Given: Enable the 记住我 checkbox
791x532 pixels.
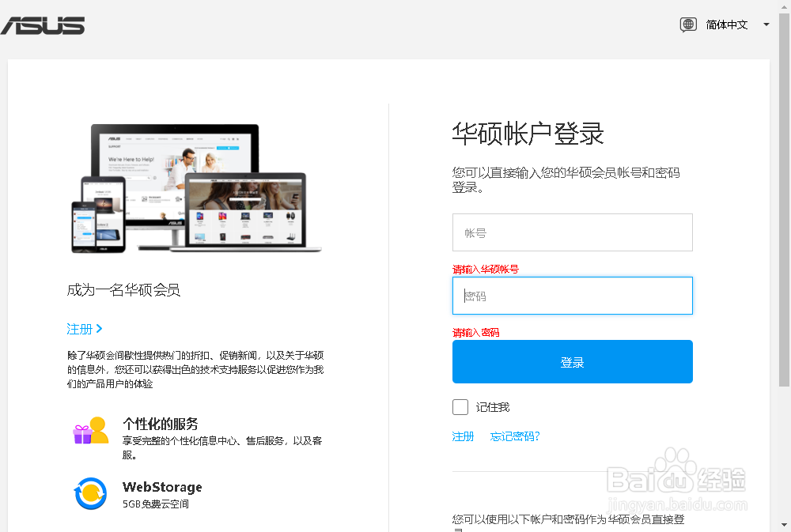Looking at the screenshot, I should click(x=460, y=406).
